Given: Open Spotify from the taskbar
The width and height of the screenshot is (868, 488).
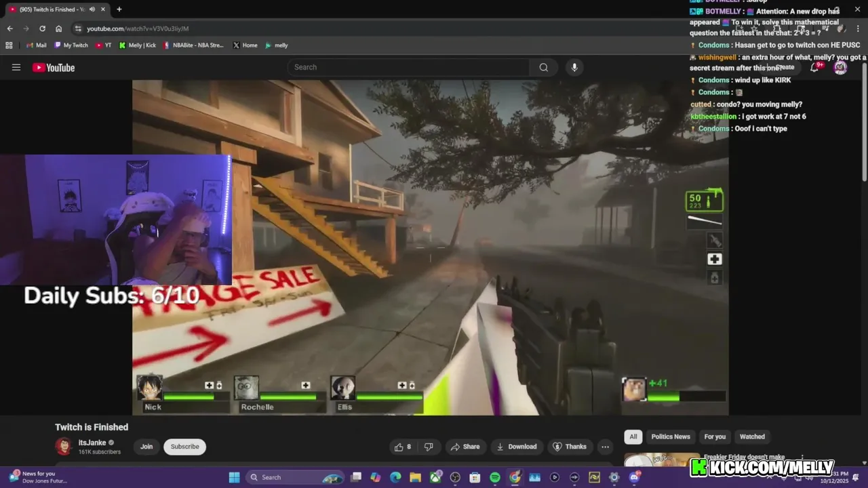Looking at the screenshot, I should [495, 477].
